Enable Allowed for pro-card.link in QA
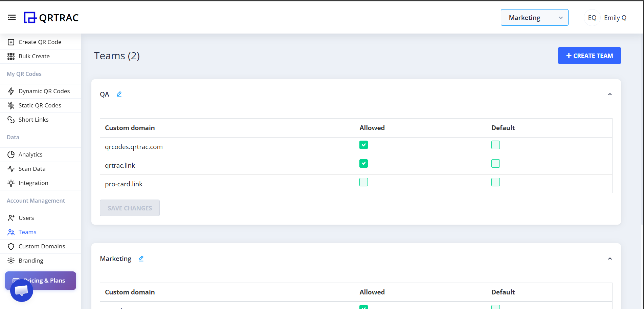 coord(363,182)
